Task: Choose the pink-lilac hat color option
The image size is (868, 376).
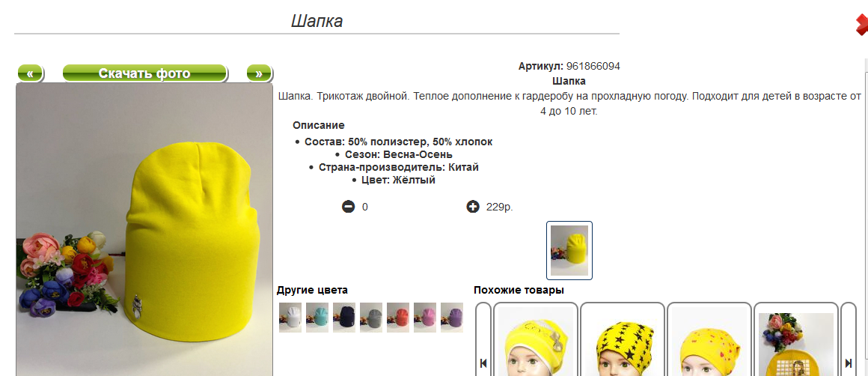Action: [424, 318]
